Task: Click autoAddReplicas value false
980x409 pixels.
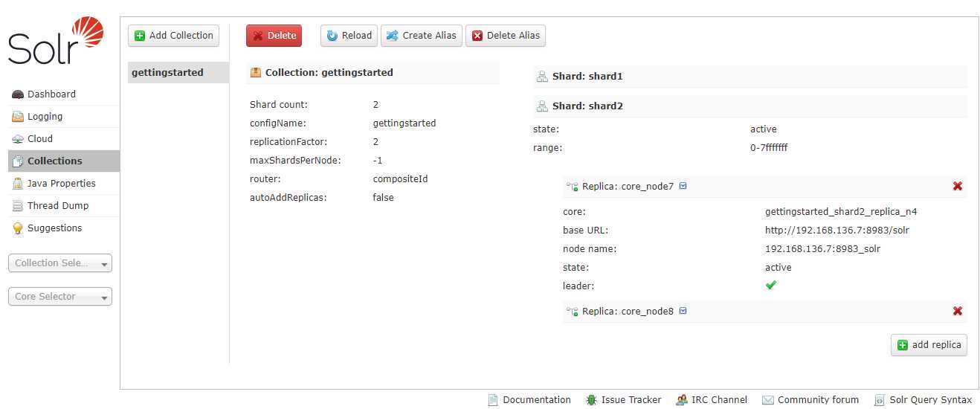Action: 383,198
